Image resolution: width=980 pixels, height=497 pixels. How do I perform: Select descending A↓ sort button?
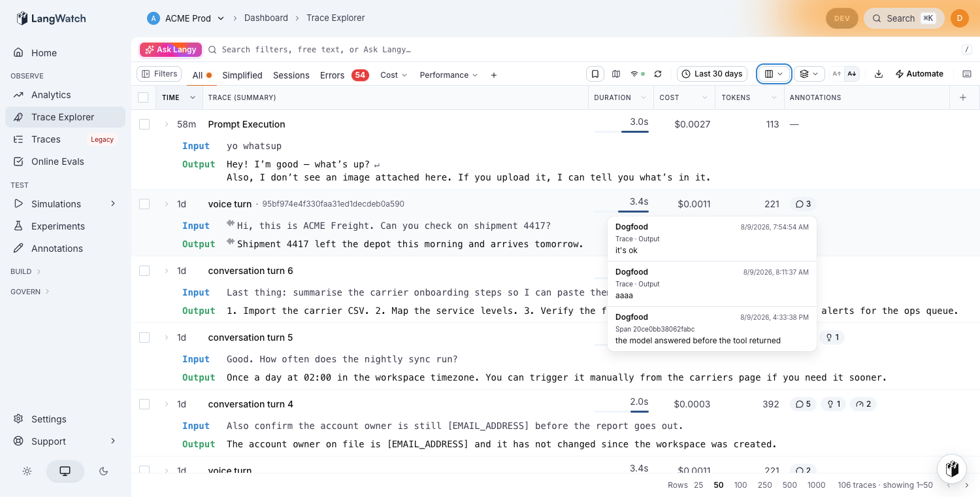tap(851, 74)
